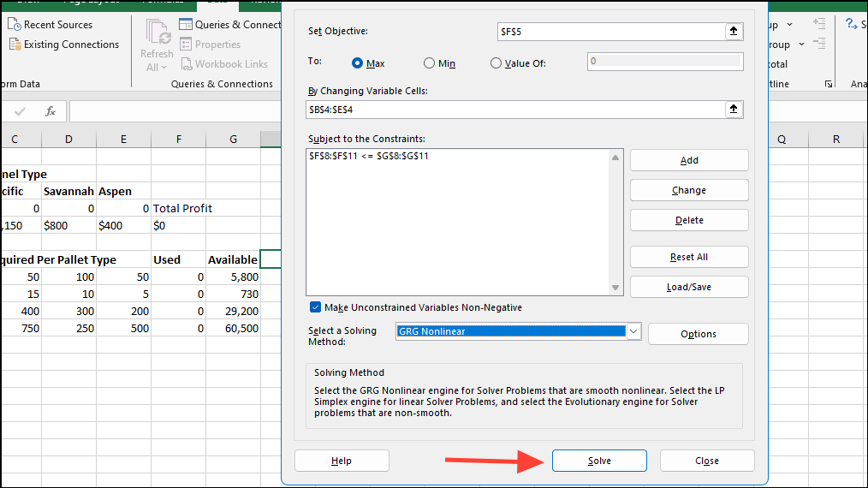Click the Add constraint button

point(689,160)
